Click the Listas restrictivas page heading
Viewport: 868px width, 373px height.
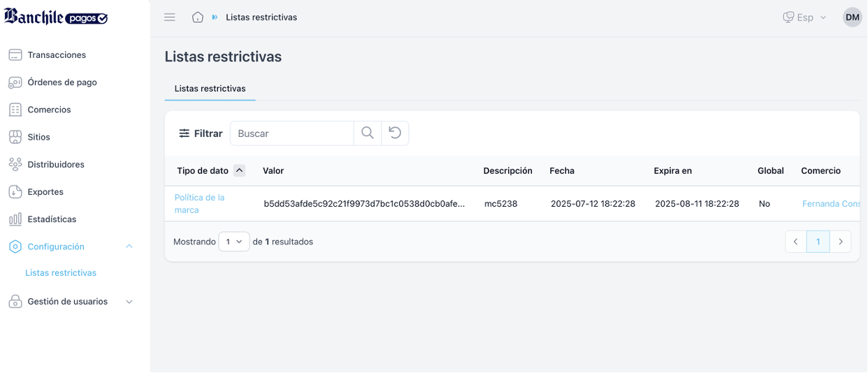[223, 57]
